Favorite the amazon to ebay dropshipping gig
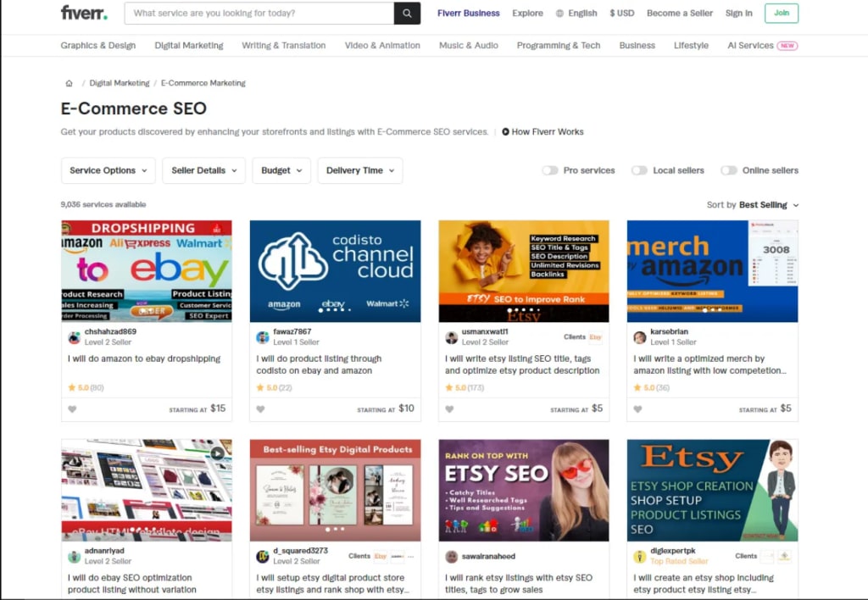 click(x=72, y=409)
